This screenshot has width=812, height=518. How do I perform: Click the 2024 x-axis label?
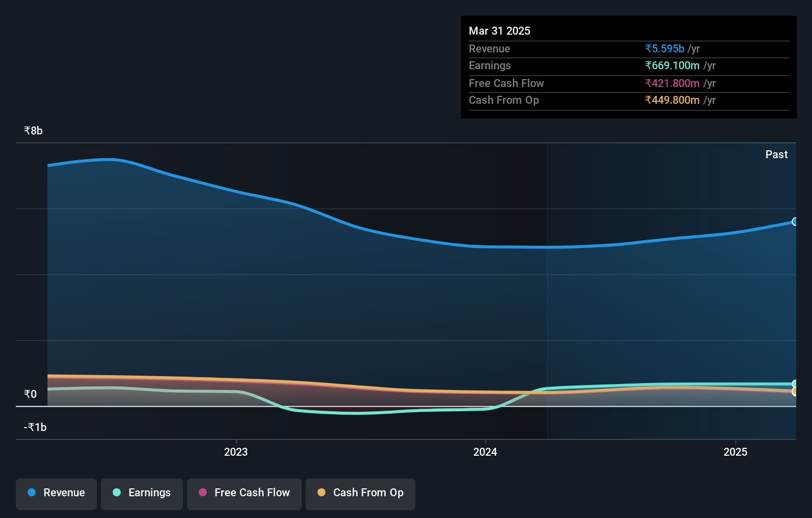pyautogui.click(x=485, y=452)
